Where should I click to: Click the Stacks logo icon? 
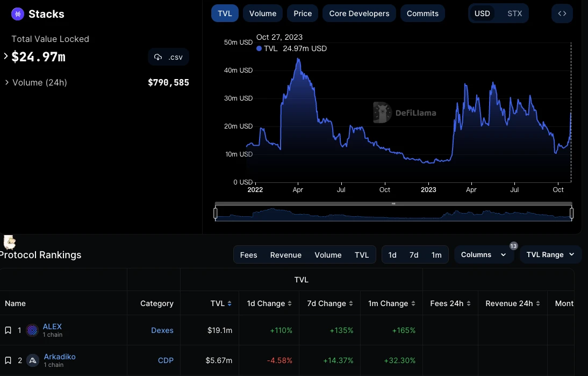click(x=17, y=13)
